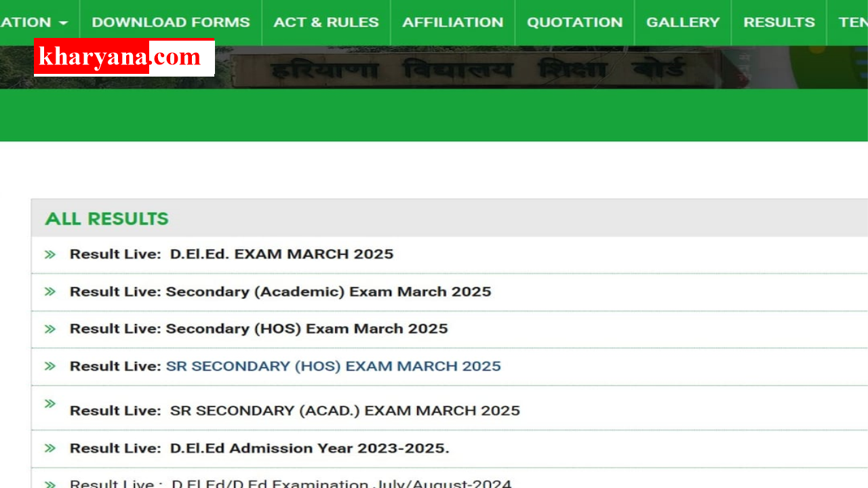Open SR SECONDARY (HOS) EXAM MARCH 2025 link
This screenshot has height=488, width=868.
point(333,367)
